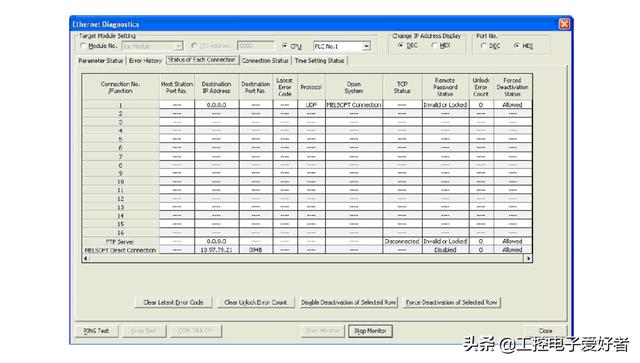The width and height of the screenshot is (640, 363).
Task: Click the MELSOFT Connection open system cell
Action: click(x=354, y=105)
